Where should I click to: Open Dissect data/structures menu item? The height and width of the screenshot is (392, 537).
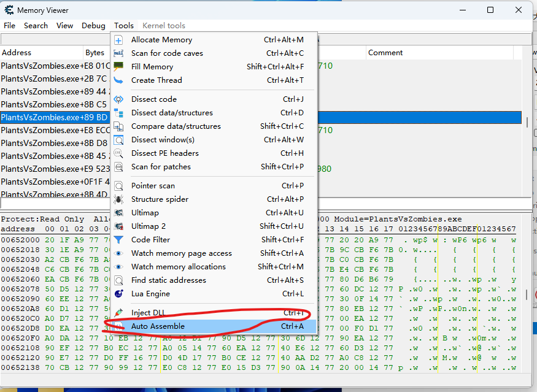click(172, 113)
